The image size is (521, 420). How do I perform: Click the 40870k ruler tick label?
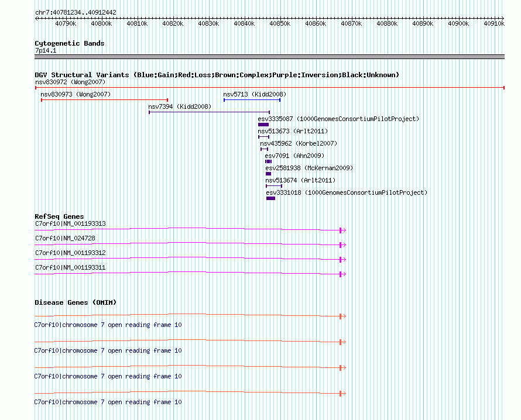pyautogui.click(x=351, y=23)
